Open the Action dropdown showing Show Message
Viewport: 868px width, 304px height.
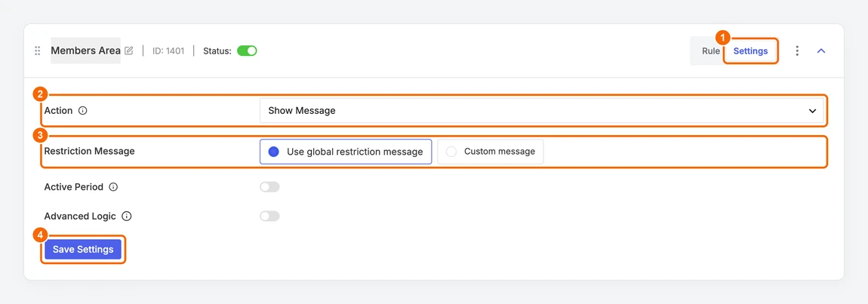[541, 111]
